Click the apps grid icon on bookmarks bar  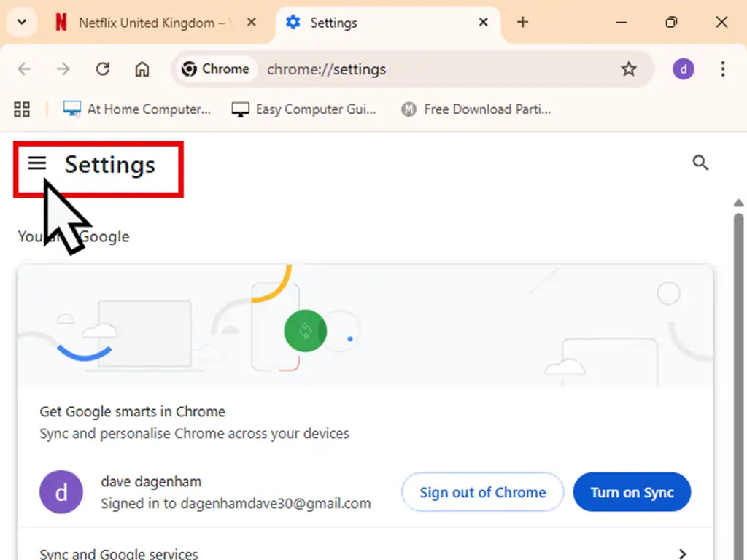[21, 109]
